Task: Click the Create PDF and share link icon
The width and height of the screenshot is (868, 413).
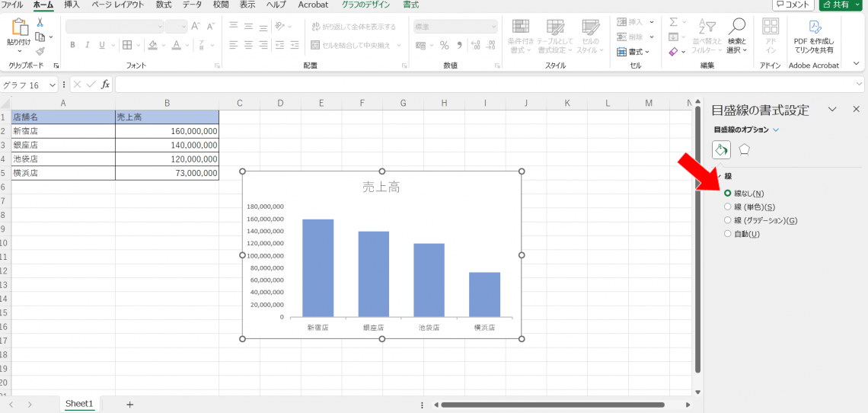Action: click(813, 28)
